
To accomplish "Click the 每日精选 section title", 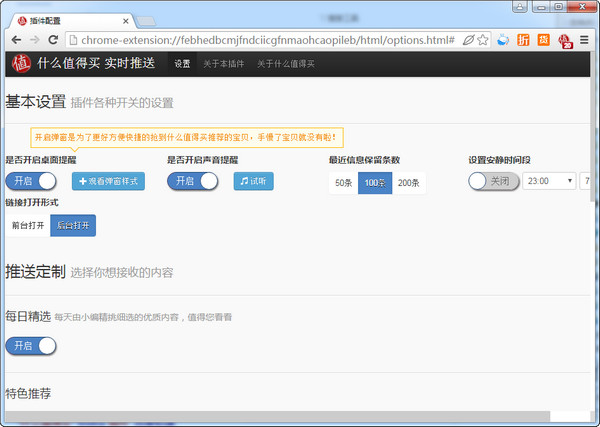I will point(28,316).
